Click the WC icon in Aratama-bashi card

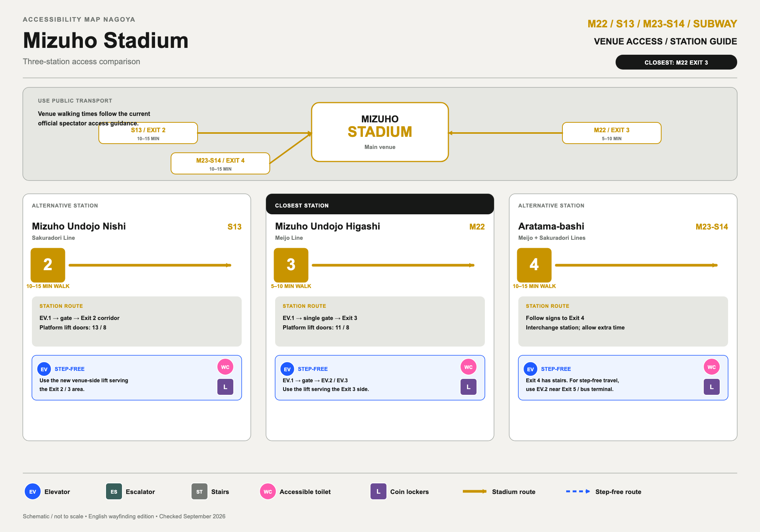point(712,367)
